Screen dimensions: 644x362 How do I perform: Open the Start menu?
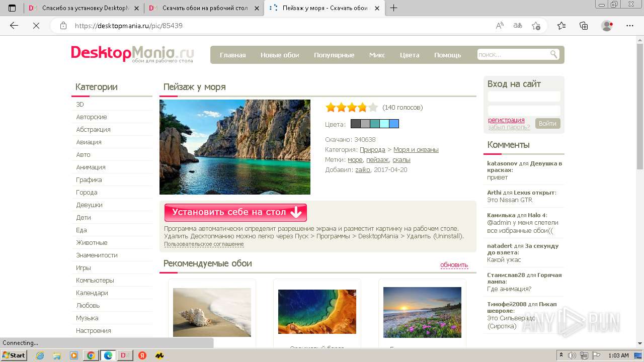click(x=14, y=355)
